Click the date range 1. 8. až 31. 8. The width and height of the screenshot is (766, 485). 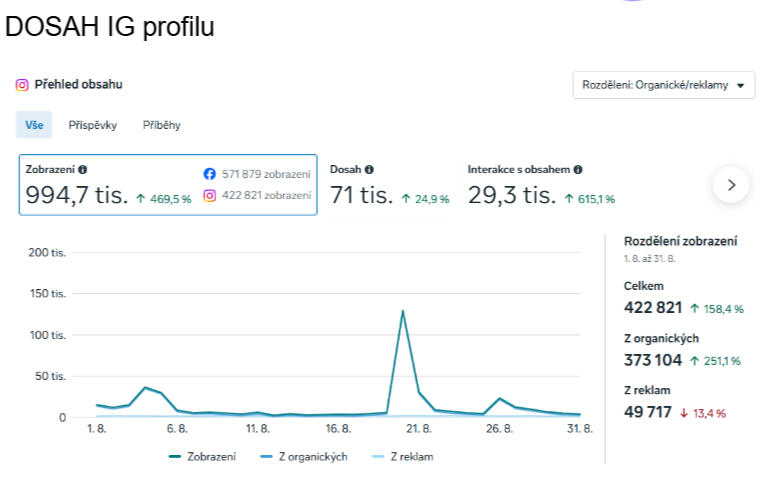[x=649, y=258]
